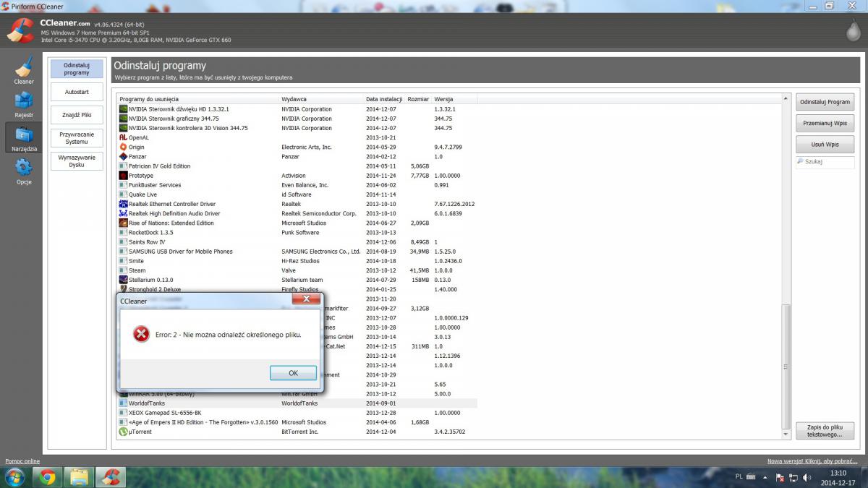Click the Stellarium 0.13.0 program icon

pos(123,280)
